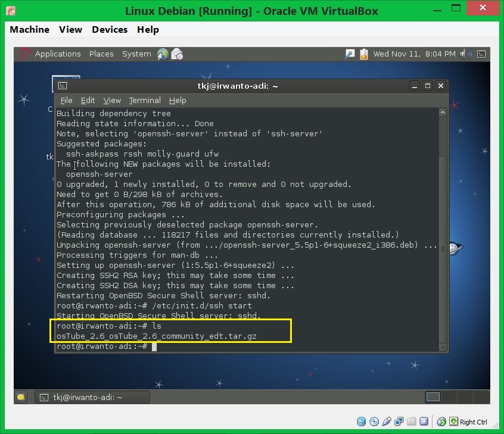The width and height of the screenshot is (504, 434).
Task: Launch the mail client envelope icon
Action: pos(177,54)
